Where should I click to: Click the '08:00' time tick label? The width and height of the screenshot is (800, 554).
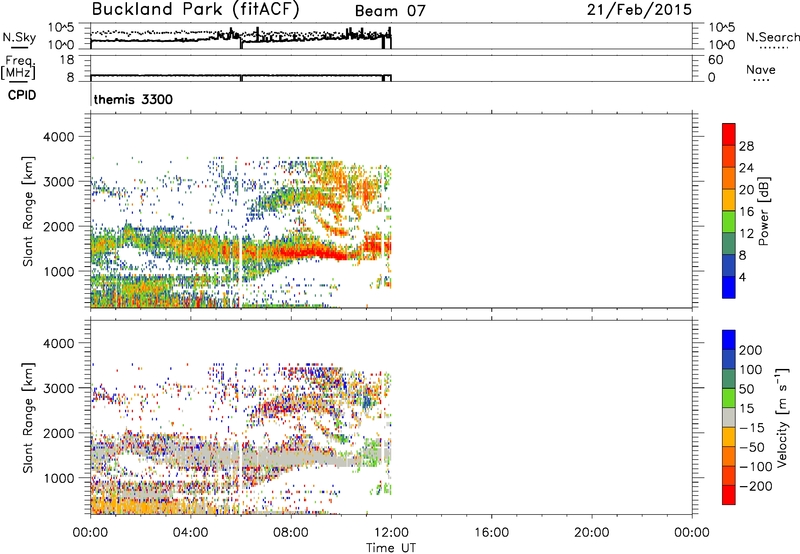point(291,533)
